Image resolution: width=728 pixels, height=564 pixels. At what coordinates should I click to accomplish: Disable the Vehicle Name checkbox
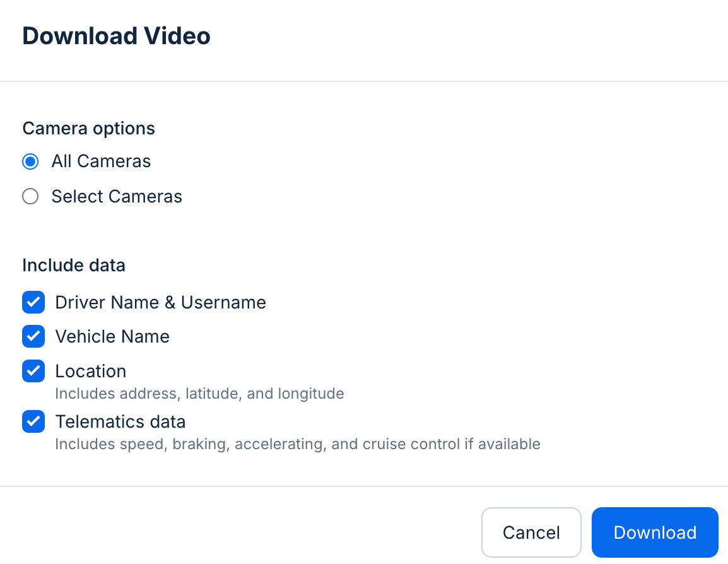point(33,336)
